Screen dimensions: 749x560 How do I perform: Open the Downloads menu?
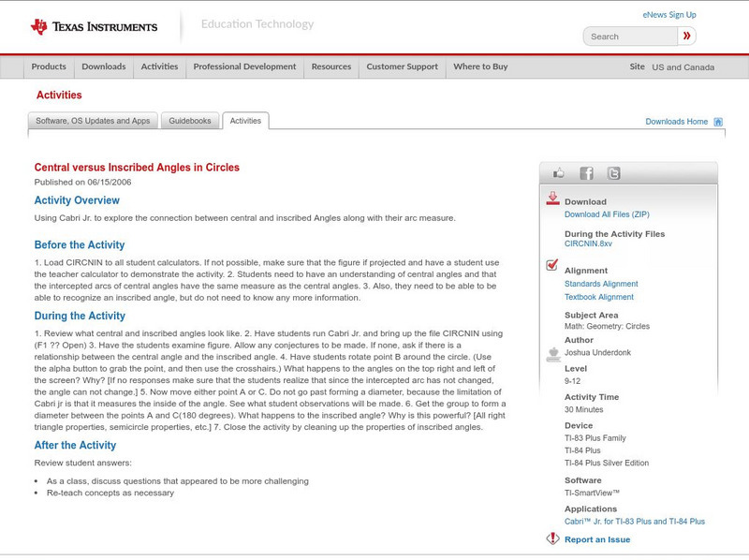[x=104, y=66]
